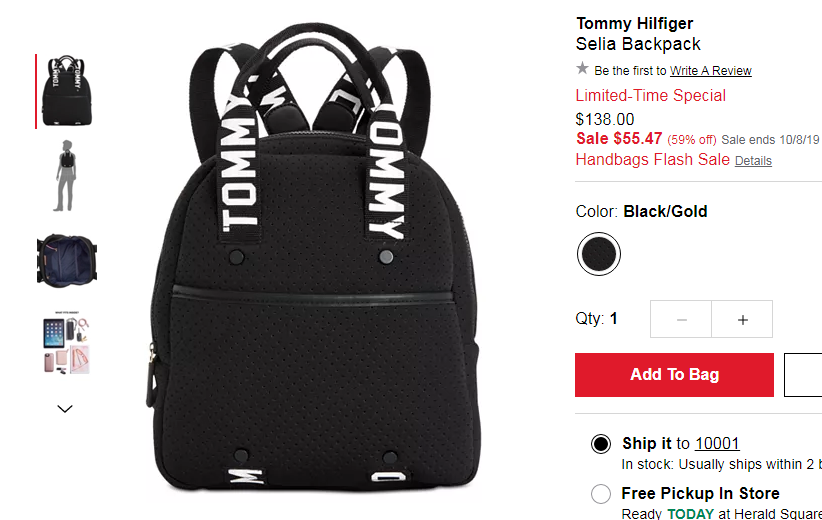
Task: Click the star rating icon
Action: point(582,68)
